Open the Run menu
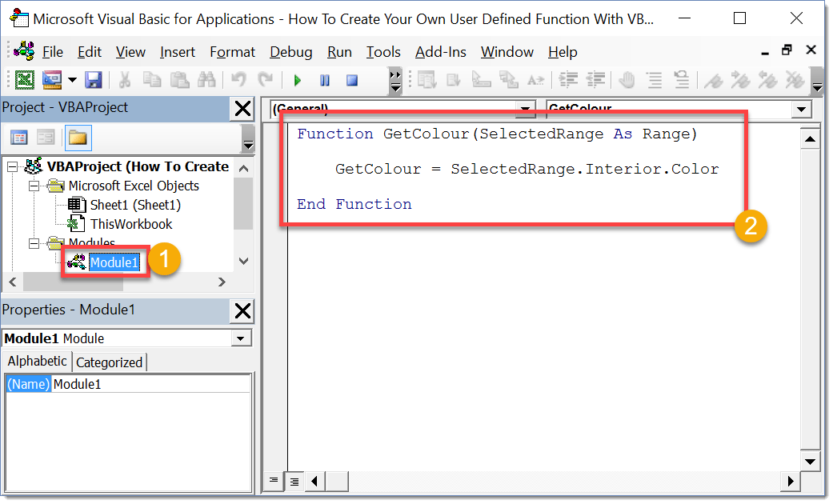 (339, 52)
